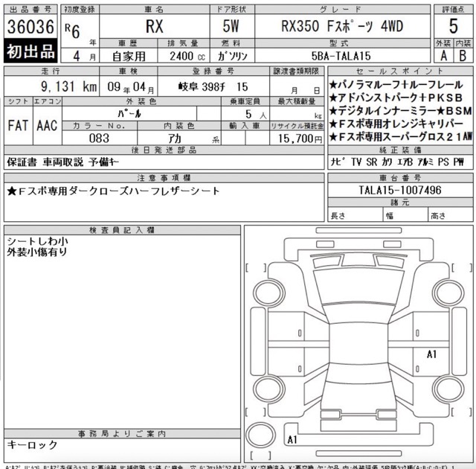Image resolution: width=476 pixels, height=469 pixels.
Task: Click the door type value 5W
Action: [x=231, y=26]
